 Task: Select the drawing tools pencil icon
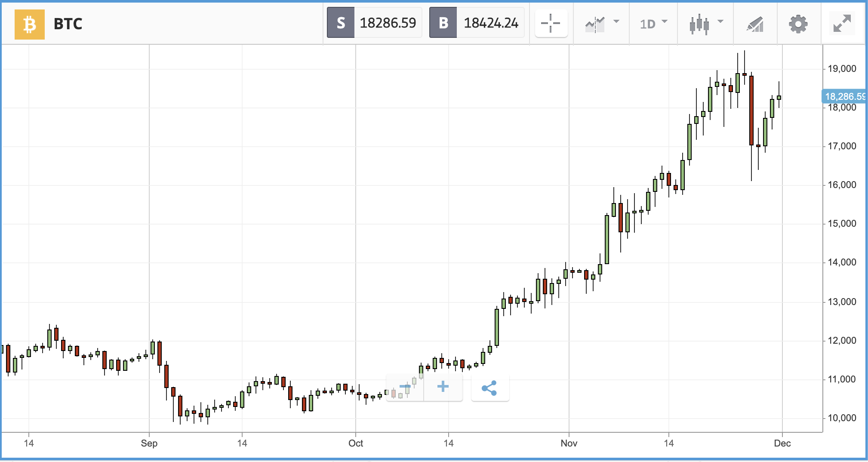click(x=755, y=24)
